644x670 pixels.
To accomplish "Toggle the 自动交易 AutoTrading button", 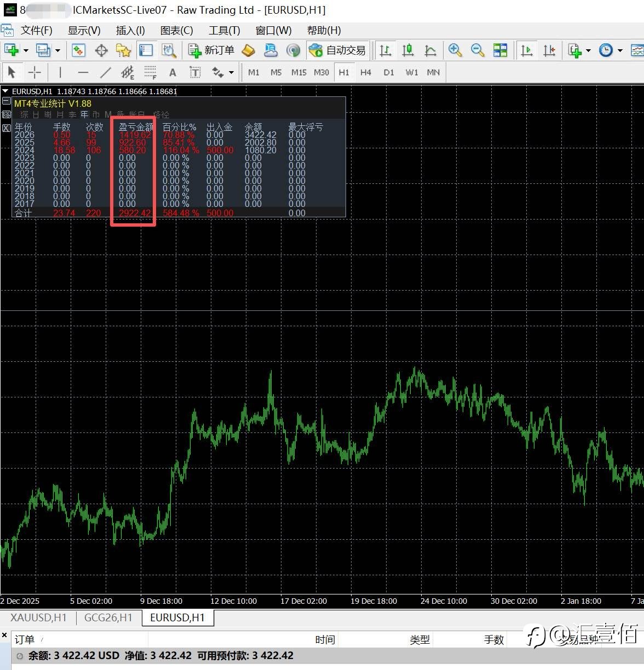I will (338, 50).
